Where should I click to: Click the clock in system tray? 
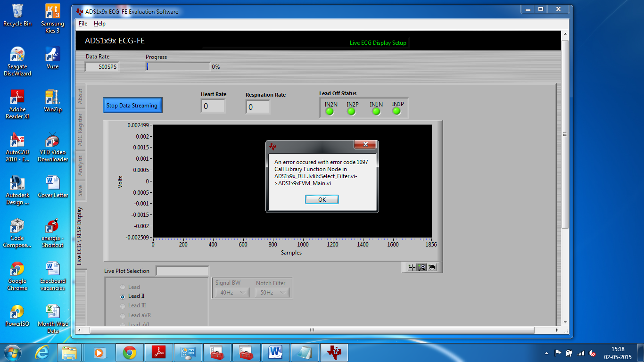tap(618, 353)
